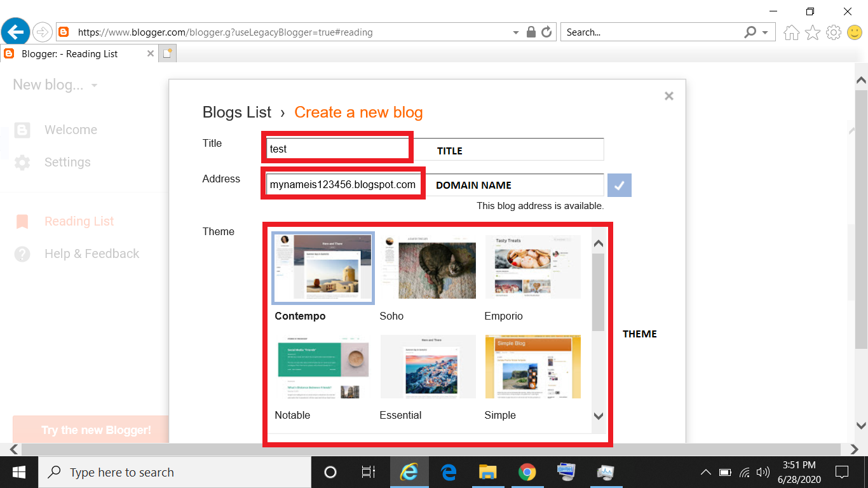Image resolution: width=868 pixels, height=488 pixels.
Task: Open Task View on the taskbar
Action: pyautogui.click(x=368, y=472)
